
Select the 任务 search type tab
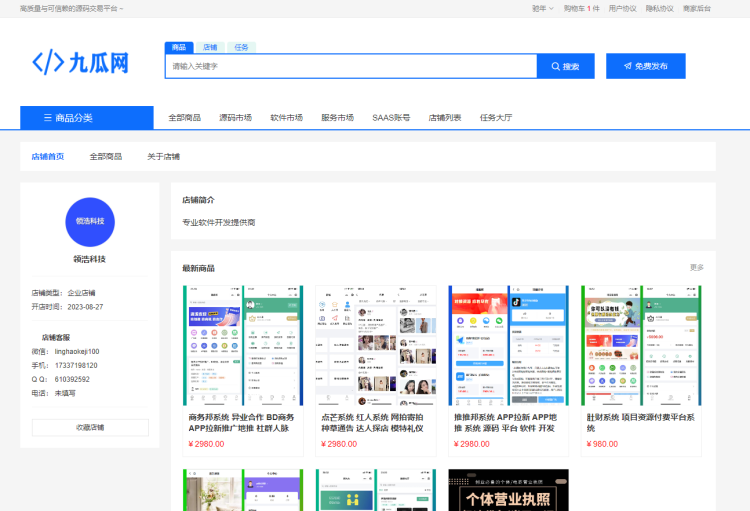pyautogui.click(x=241, y=47)
